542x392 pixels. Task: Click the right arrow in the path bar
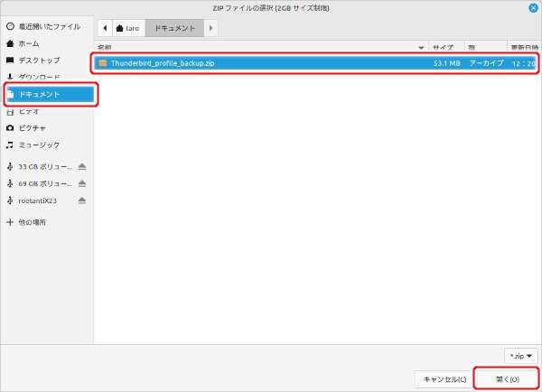[211, 28]
